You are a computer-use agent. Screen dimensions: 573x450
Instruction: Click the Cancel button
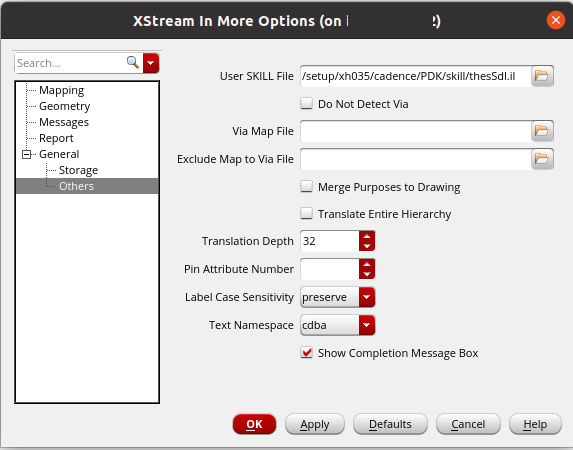click(468, 424)
